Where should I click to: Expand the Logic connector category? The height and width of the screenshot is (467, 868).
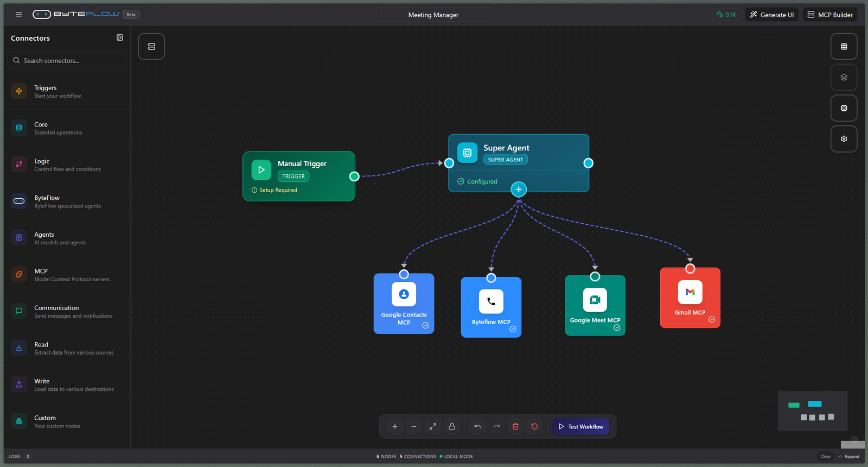point(67,165)
